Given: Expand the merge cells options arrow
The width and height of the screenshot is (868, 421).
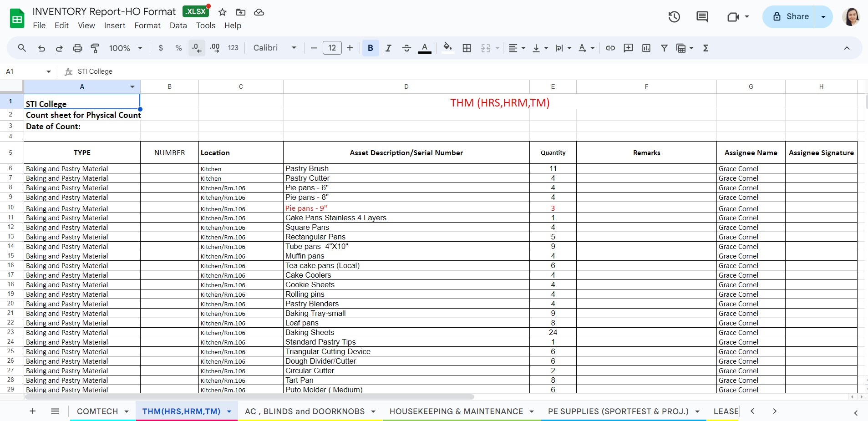Looking at the screenshot, I should pyautogui.click(x=497, y=48).
